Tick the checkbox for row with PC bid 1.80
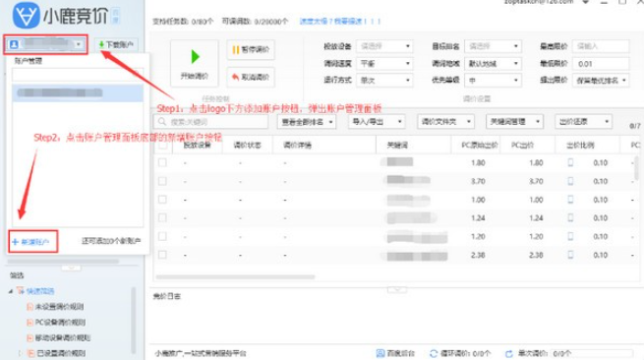The height and width of the screenshot is (360, 644). pyautogui.click(x=162, y=162)
